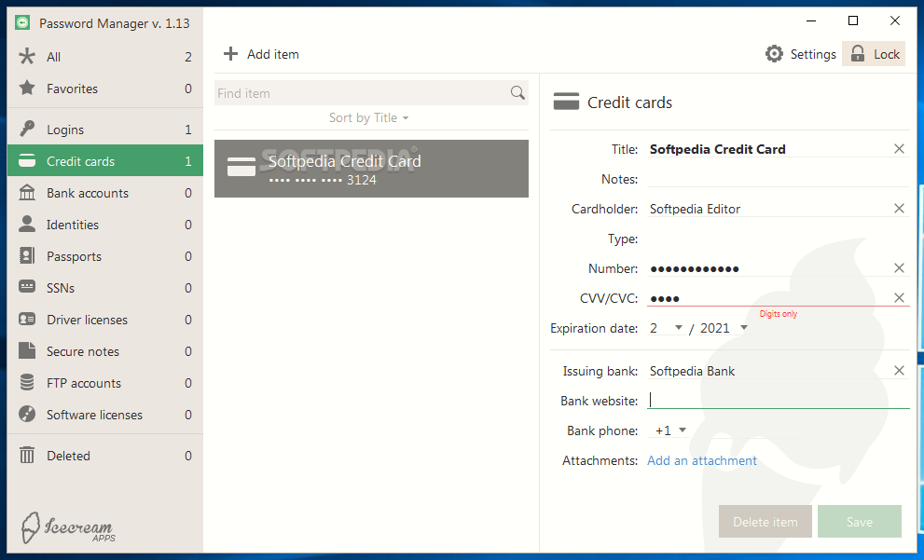Click the Add item button
Image resolution: width=924 pixels, height=560 pixels.
click(x=261, y=54)
